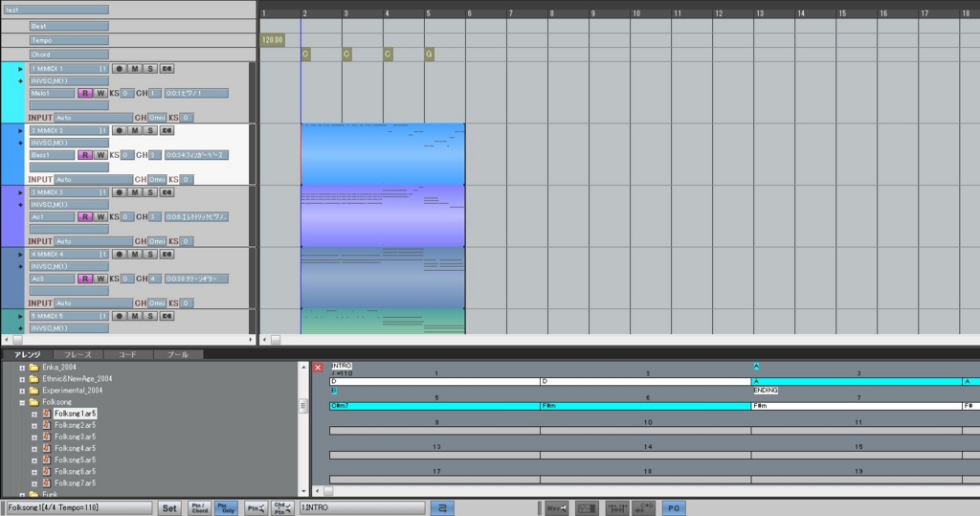This screenshot has width=980, height=516.
Task: Select Folksng3.ar5 in the file tree
Action: 75,437
